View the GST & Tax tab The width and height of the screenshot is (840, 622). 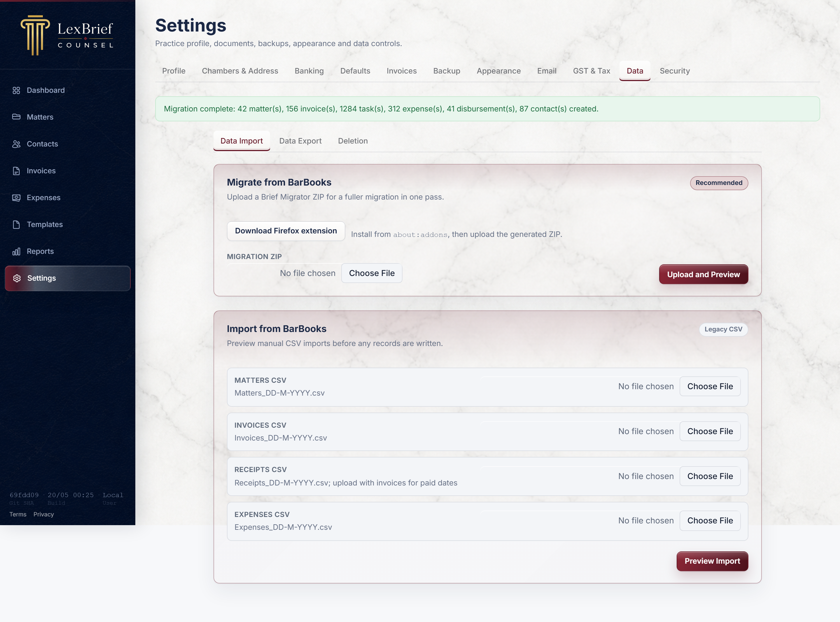point(591,71)
